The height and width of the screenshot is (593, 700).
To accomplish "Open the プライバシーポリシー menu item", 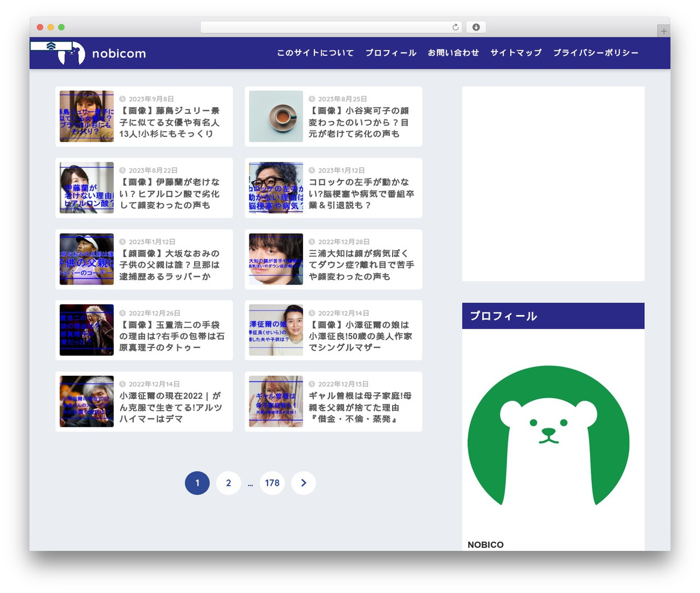I will (596, 53).
